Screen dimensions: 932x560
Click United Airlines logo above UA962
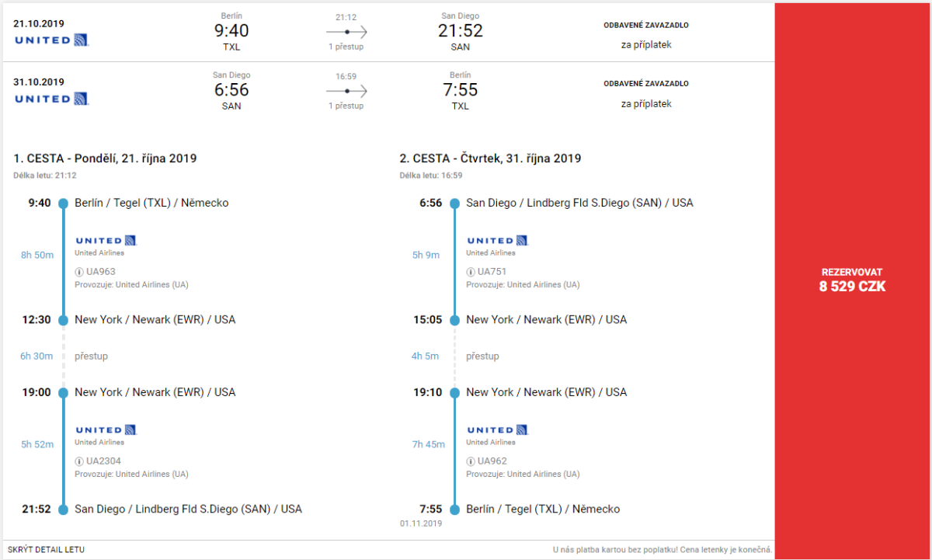click(x=497, y=430)
